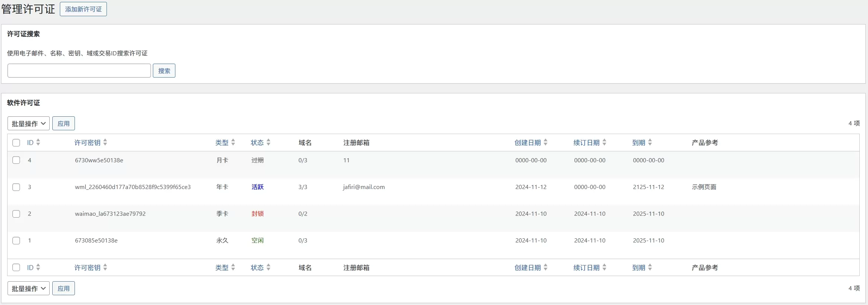Click sort arrows beside footer 创建日期 header
868x305 pixels.
click(x=545, y=267)
